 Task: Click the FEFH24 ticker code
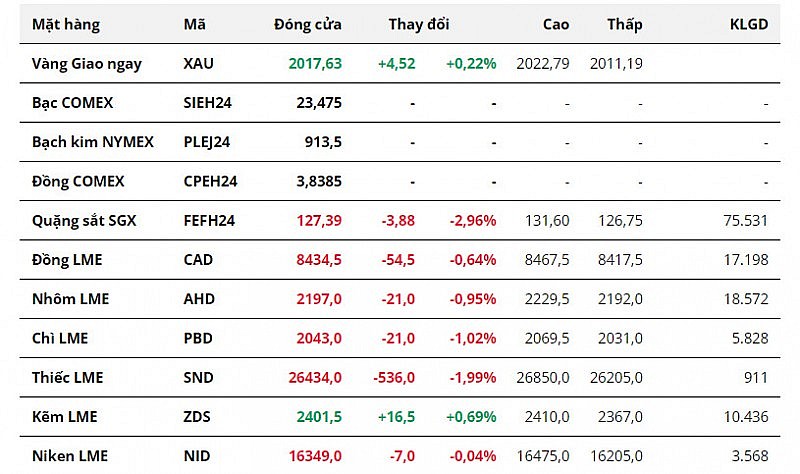pos(209,220)
